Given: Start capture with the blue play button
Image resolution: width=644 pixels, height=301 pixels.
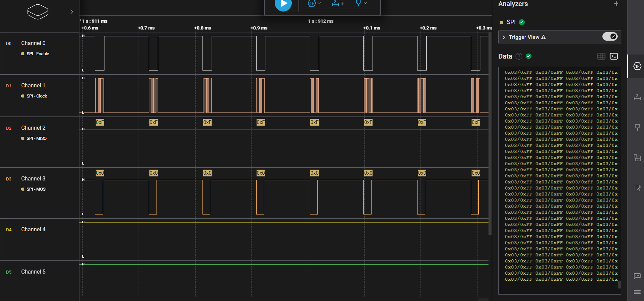Looking at the screenshot, I should (x=283, y=4).
